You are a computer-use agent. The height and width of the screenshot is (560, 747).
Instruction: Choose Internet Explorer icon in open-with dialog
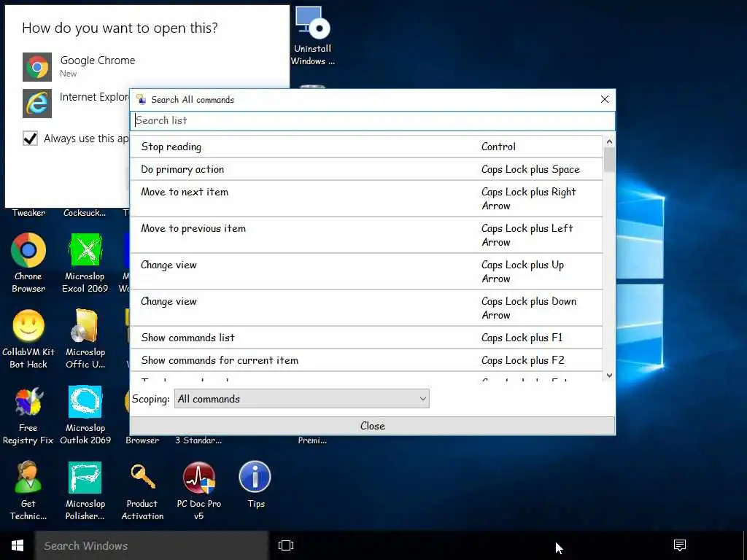37,103
